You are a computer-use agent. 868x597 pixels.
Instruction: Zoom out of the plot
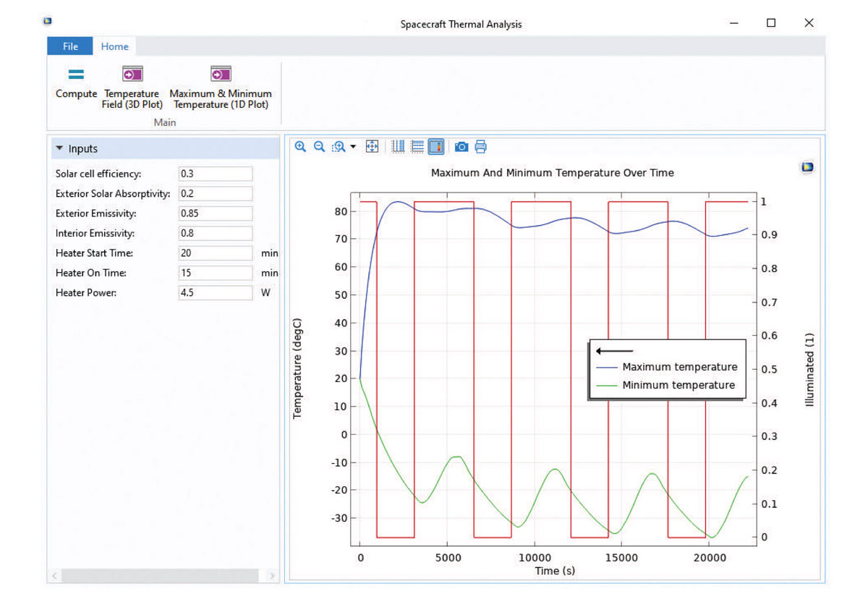click(319, 147)
